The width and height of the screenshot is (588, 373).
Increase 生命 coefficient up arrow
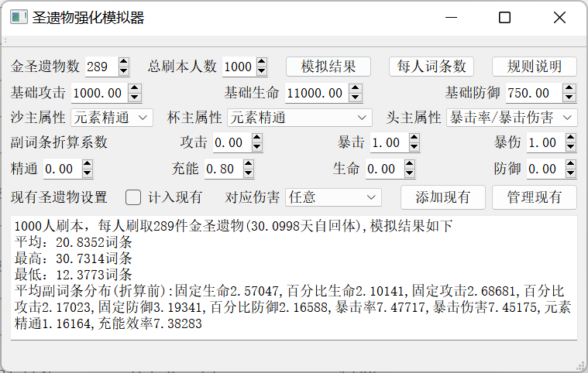(x=410, y=164)
